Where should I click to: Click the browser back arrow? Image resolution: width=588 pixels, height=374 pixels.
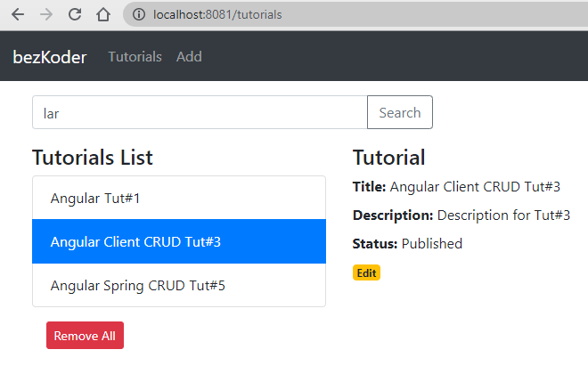point(18,15)
